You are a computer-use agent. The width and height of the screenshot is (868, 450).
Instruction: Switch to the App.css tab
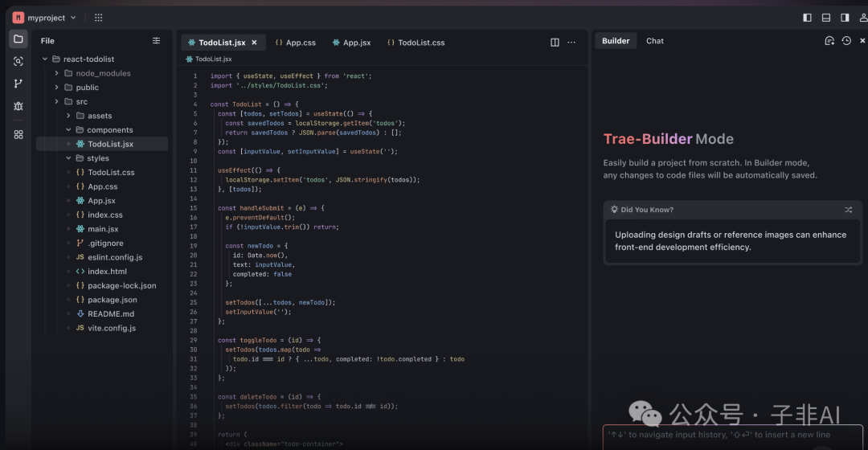pyautogui.click(x=296, y=42)
